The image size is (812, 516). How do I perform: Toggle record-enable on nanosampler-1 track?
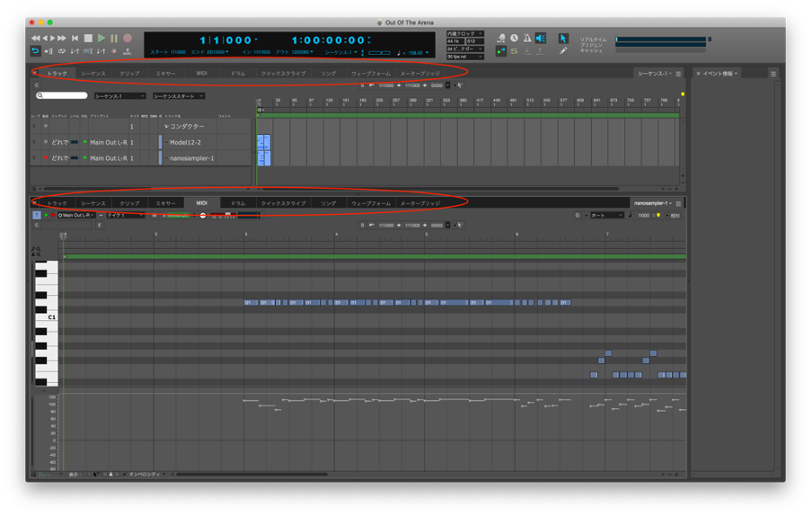coord(46,157)
